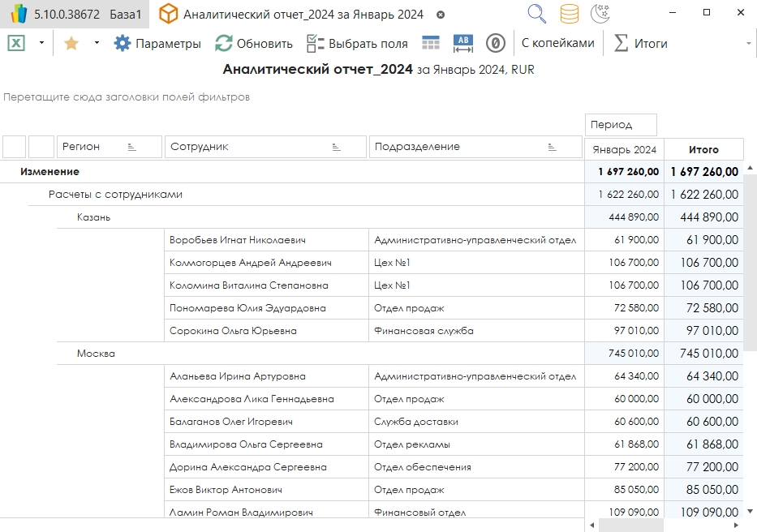Click the 'Обновить' refresh button
Viewport: 757px width, 532px height.
(254, 44)
